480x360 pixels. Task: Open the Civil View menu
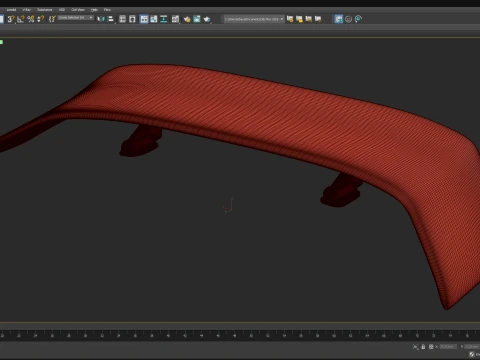pyautogui.click(x=78, y=10)
